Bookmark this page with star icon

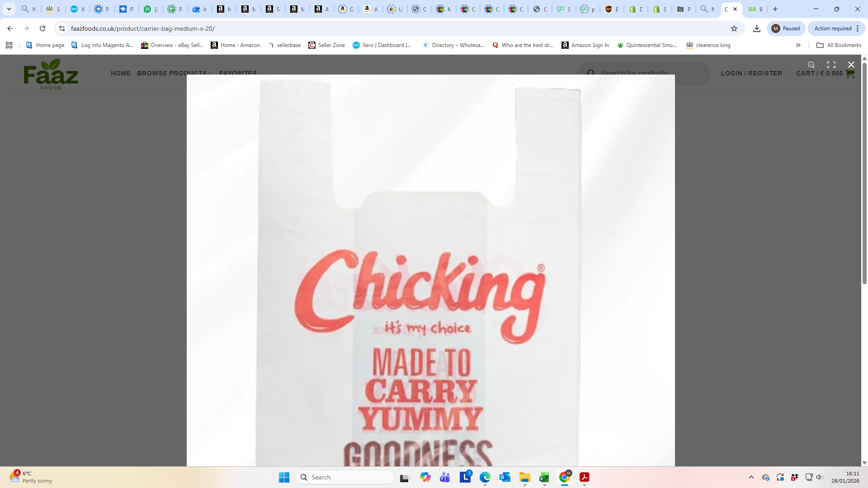click(734, 28)
